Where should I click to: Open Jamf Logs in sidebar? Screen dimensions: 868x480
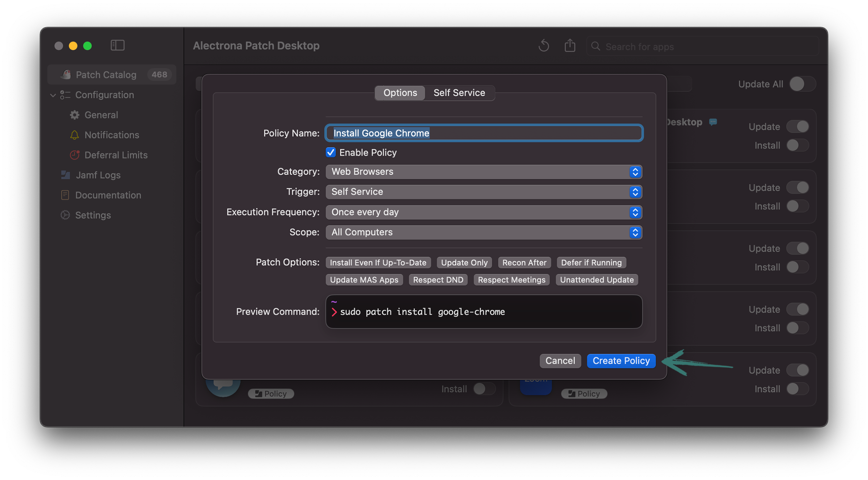pyautogui.click(x=98, y=175)
